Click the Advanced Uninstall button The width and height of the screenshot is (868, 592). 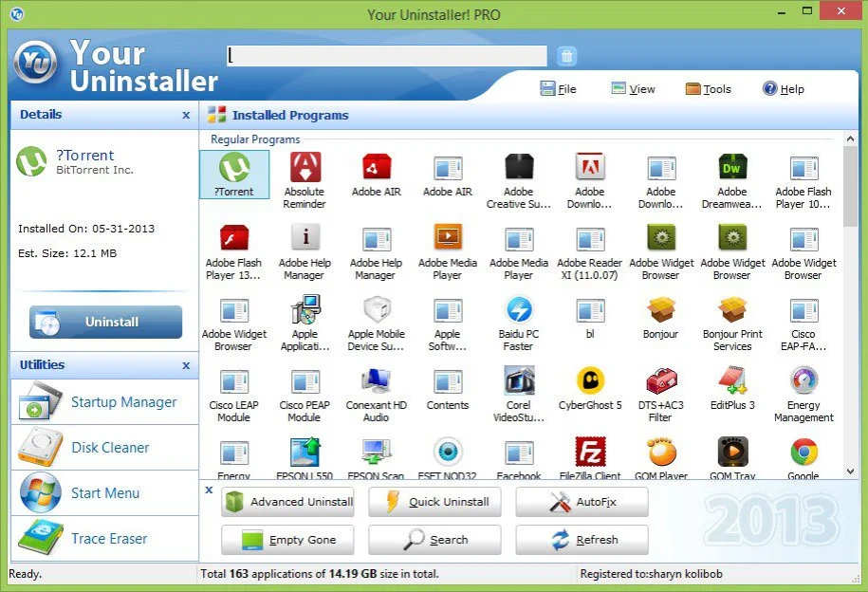pyautogui.click(x=287, y=502)
